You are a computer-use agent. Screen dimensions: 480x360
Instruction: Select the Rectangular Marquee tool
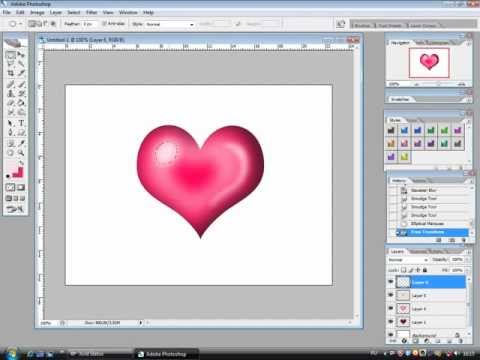coord(11,55)
